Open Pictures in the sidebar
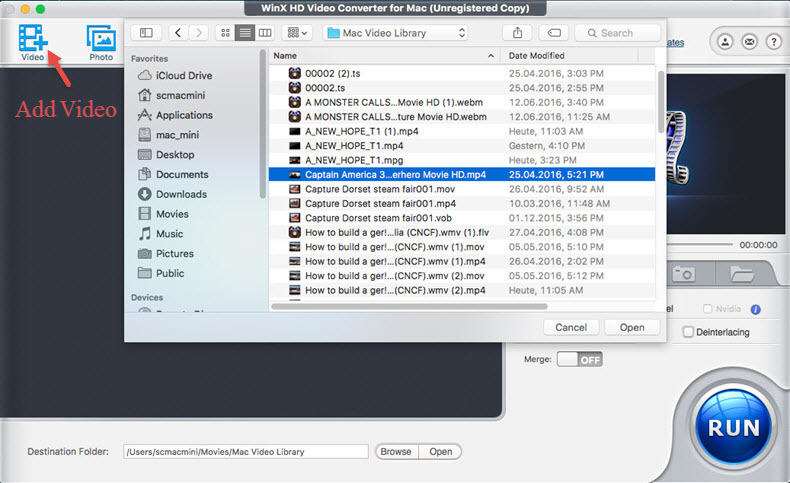790x483 pixels. [166, 253]
